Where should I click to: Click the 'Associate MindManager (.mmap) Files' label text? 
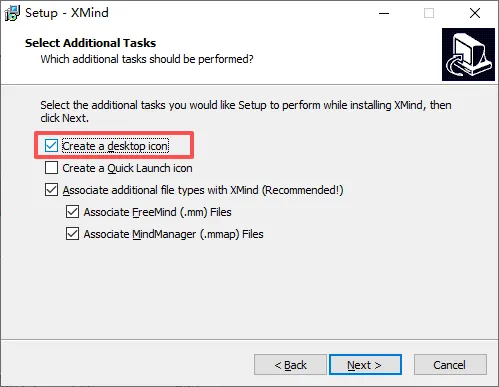[x=173, y=234]
